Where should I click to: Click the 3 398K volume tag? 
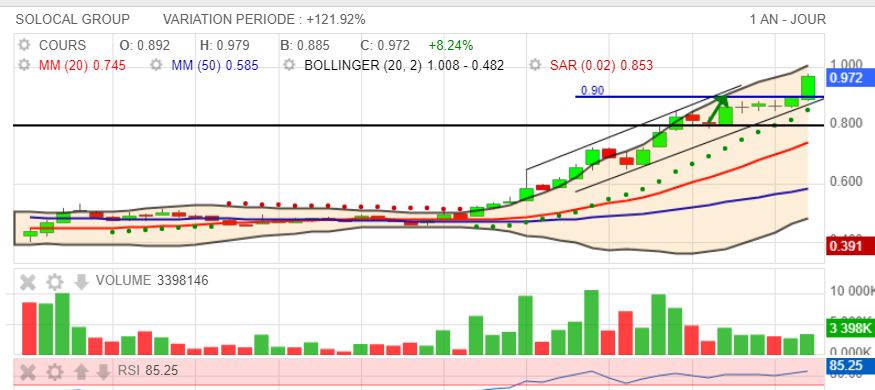[x=850, y=328]
